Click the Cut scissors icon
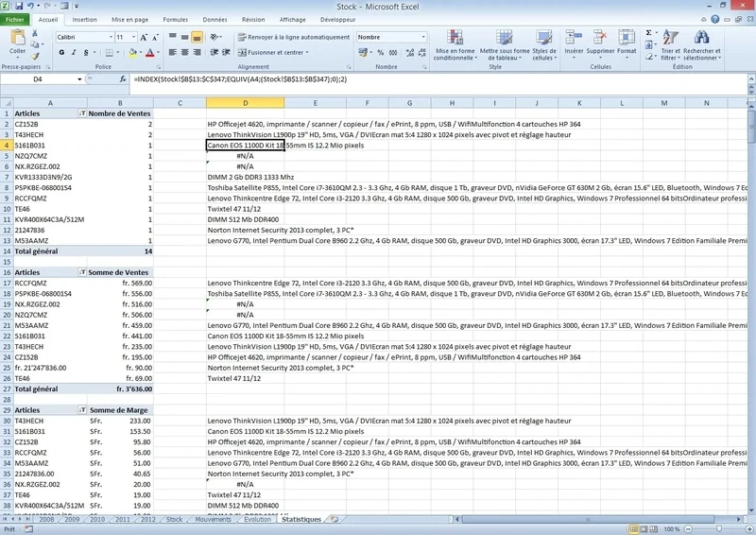Screen dimensions: 756x535 [35, 33]
